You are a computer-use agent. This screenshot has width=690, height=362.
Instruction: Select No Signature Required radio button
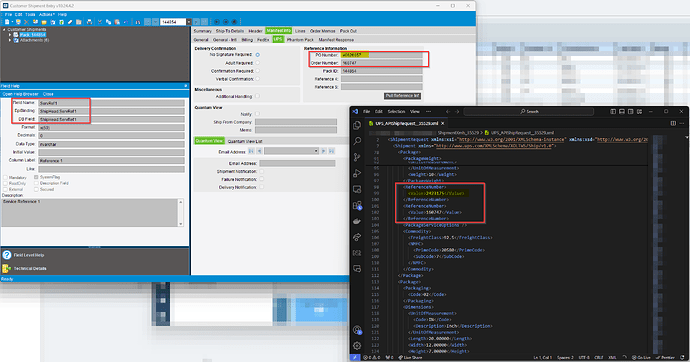pos(257,55)
